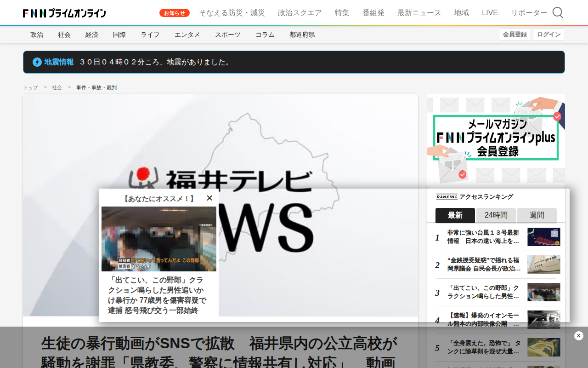The image size is (588, 368).
Task: Open ranking article about 台風１３号
Action: [484, 237]
